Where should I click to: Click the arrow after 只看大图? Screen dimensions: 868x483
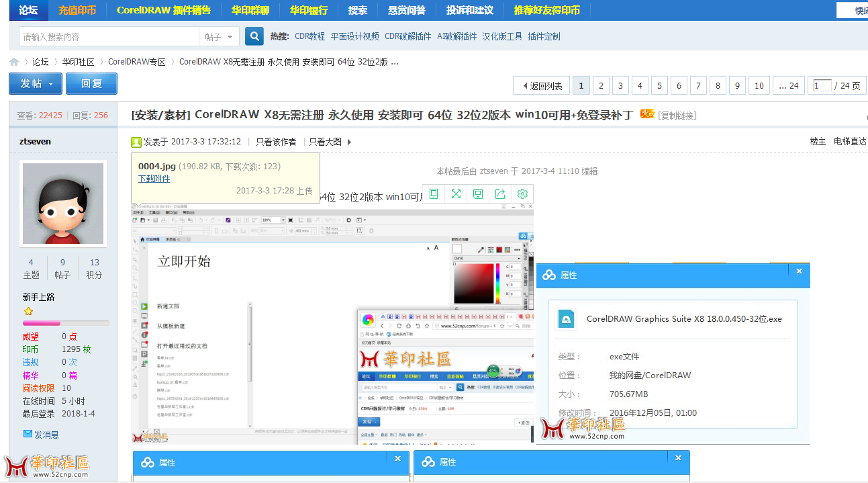tap(349, 142)
